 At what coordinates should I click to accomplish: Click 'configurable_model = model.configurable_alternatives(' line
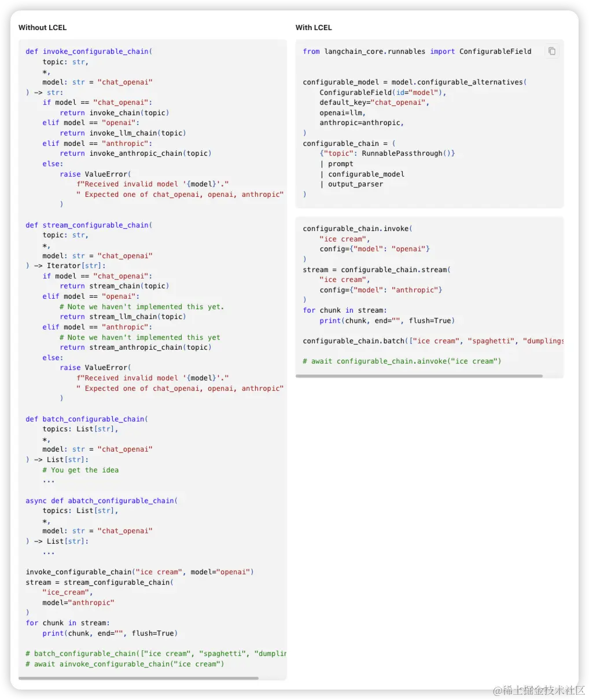point(415,82)
